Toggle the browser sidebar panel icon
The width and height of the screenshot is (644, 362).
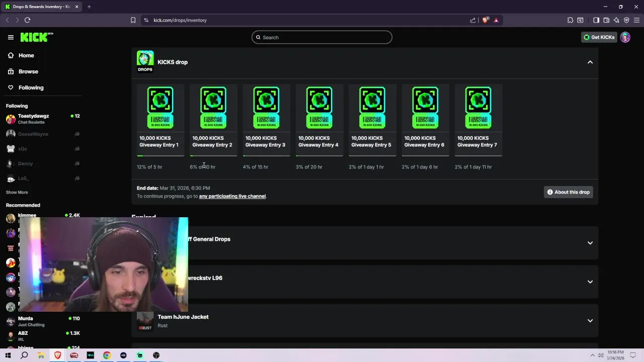coord(596,20)
